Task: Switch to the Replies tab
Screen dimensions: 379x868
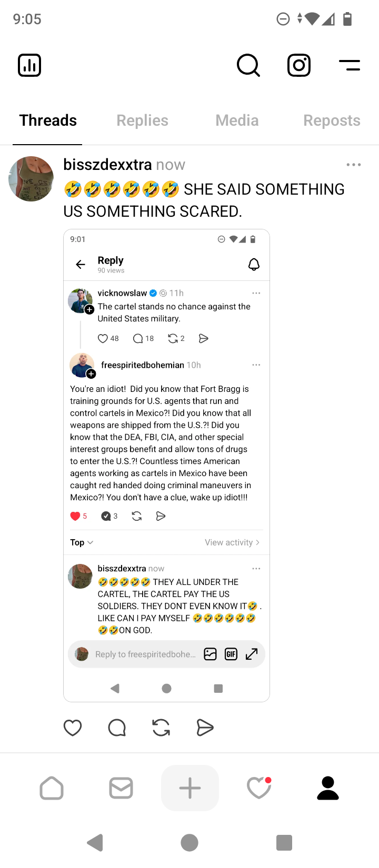Action: pos(142,120)
